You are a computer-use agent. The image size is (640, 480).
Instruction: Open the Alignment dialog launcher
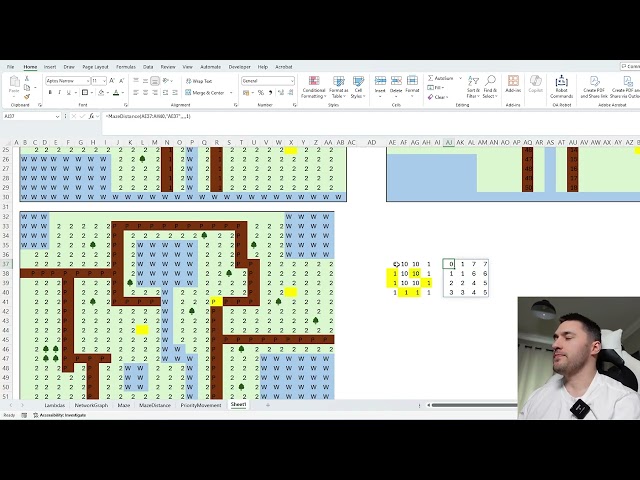[x=236, y=105]
